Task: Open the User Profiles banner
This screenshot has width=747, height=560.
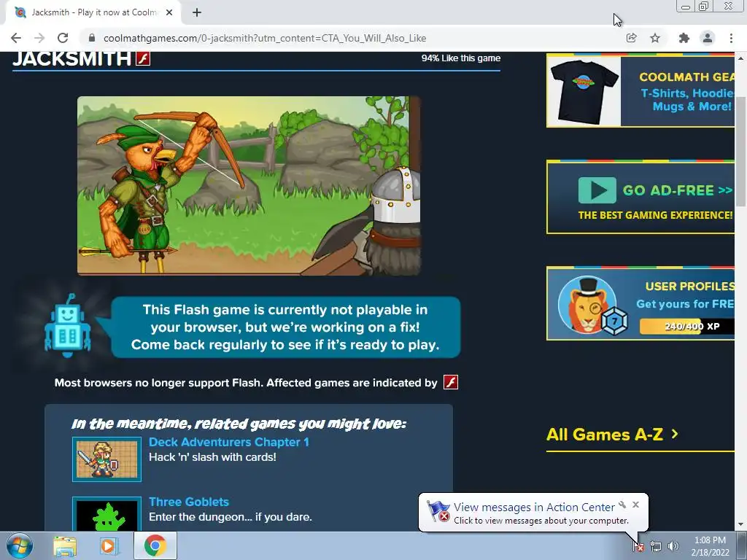Action: coord(640,303)
